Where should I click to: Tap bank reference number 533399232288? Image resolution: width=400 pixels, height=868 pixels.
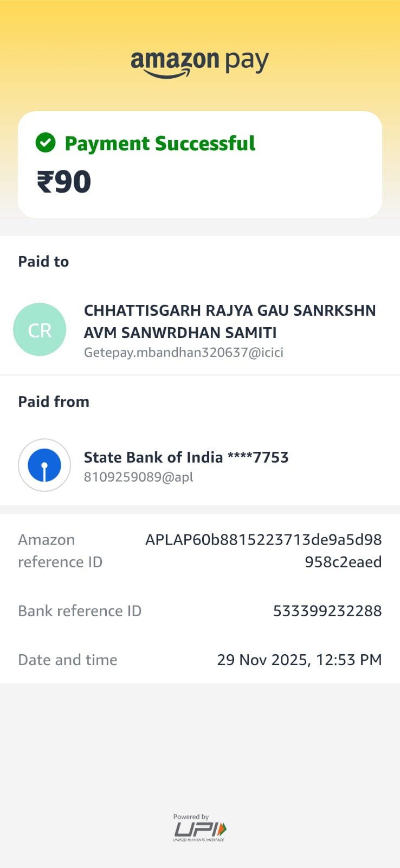pos(327,611)
